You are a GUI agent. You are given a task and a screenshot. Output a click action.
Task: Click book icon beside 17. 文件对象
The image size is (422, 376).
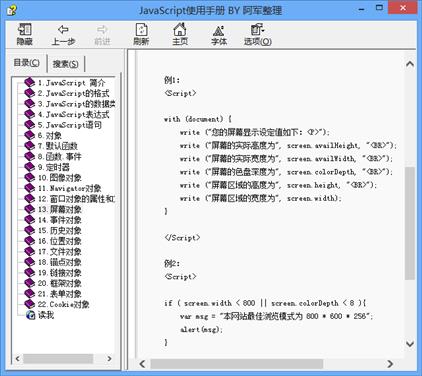(30, 252)
